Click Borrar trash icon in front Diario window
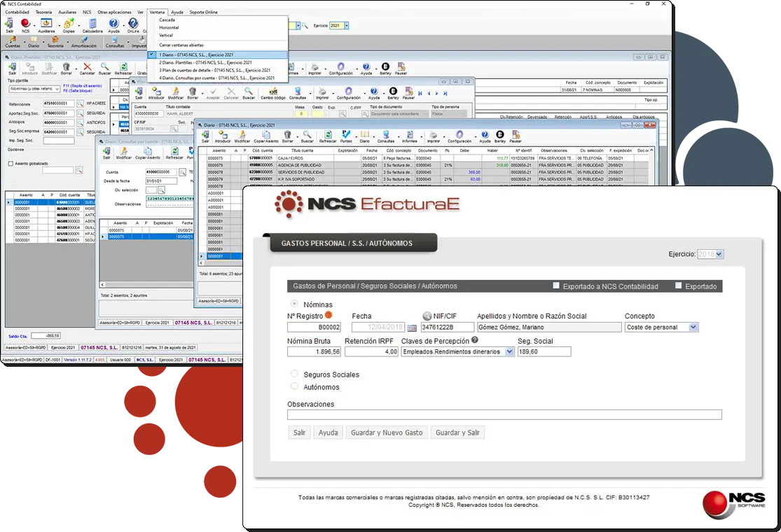This screenshot has width=781, height=532. click(x=287, y=137)
